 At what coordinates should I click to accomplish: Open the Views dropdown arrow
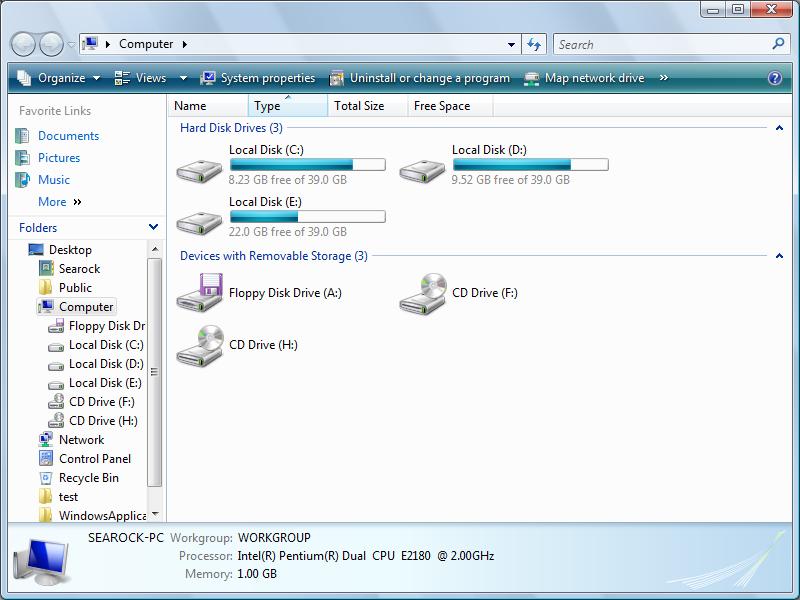(183, 78)
